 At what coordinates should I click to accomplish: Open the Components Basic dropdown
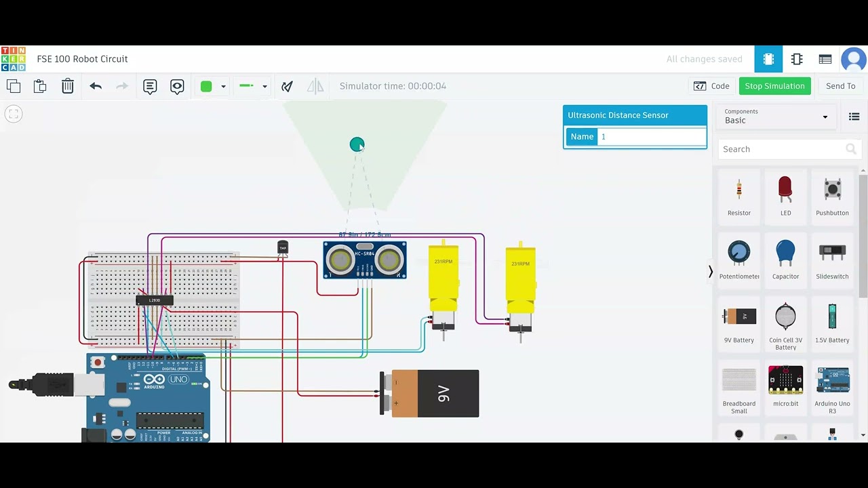tap(776, 117)
